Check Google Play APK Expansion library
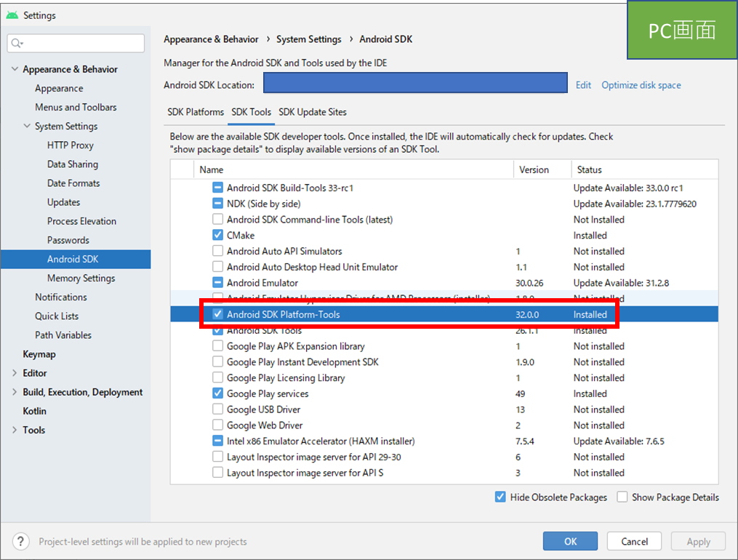The width and height of the screenshot is (738, 560). [217, 346]
